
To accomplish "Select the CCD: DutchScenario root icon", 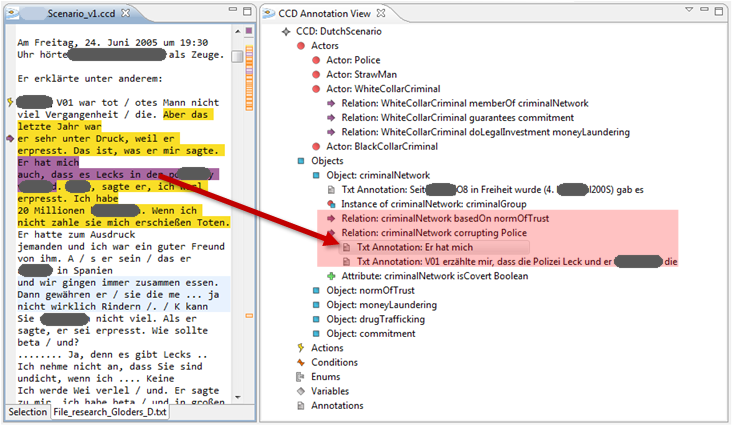I will tap(286, 32).
